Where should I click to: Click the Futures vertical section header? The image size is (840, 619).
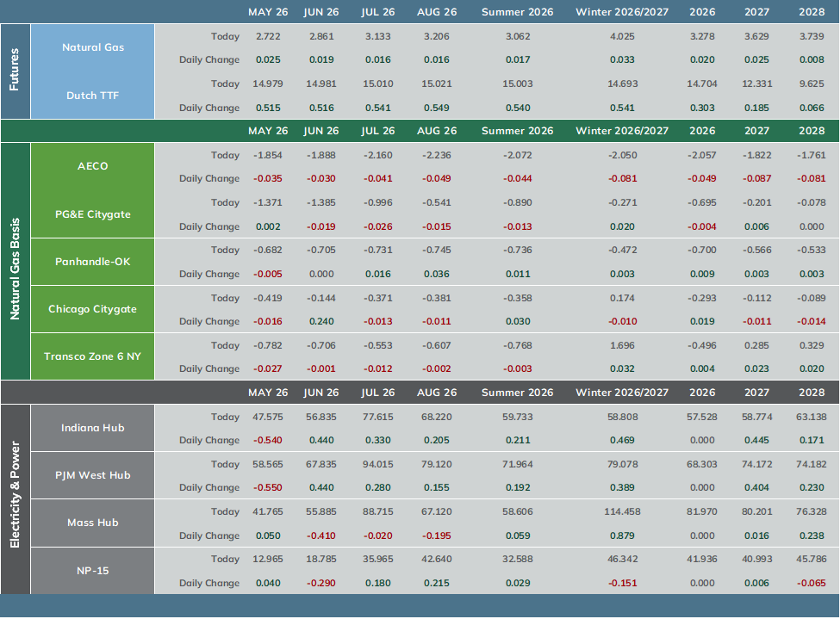point(15,70)
